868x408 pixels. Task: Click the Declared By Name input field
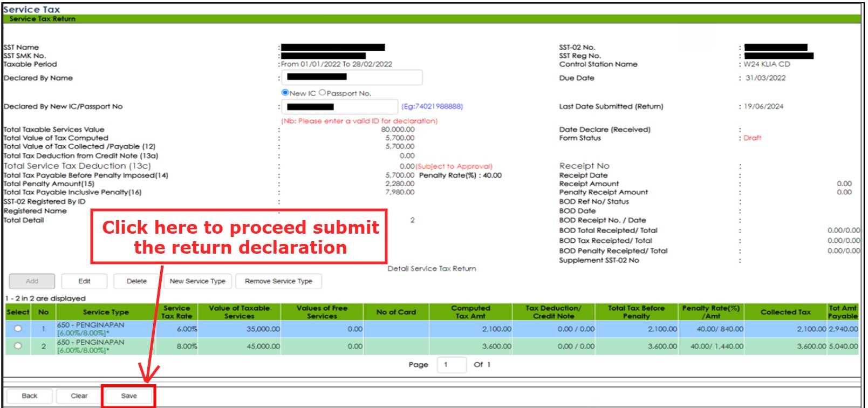coord(352,78)
